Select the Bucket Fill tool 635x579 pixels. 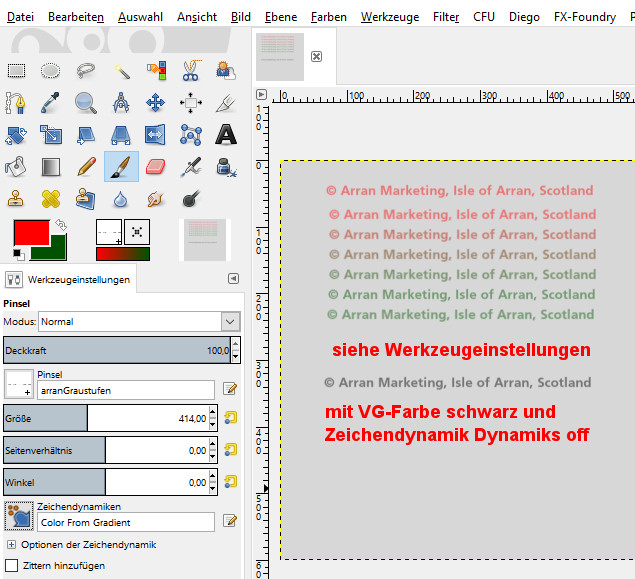16,167
